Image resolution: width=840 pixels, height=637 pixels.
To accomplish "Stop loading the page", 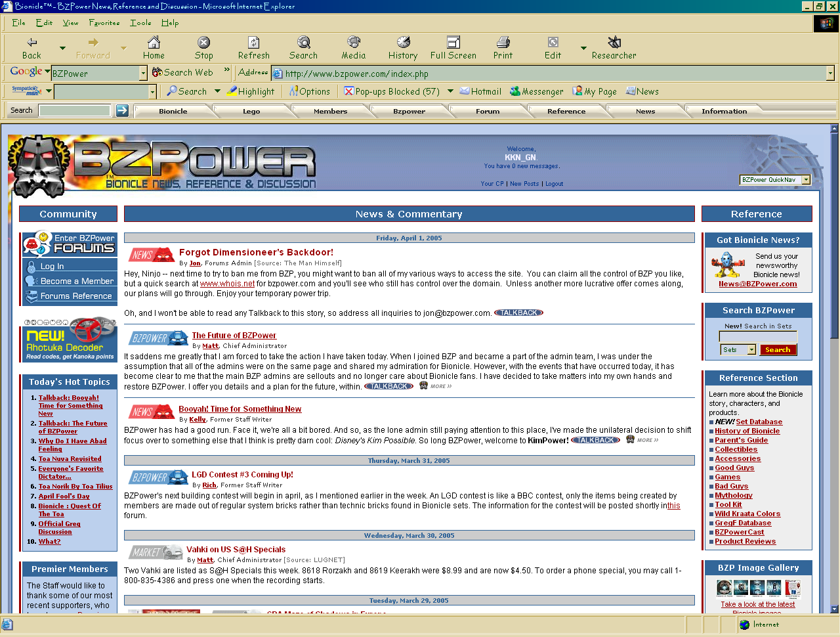I will coord(203,48).
